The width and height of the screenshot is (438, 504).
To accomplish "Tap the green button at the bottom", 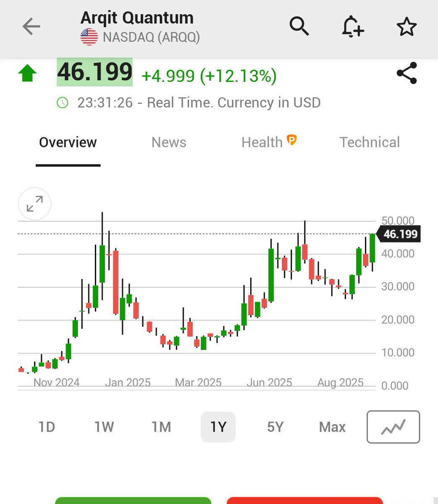I will coord(133,501).
